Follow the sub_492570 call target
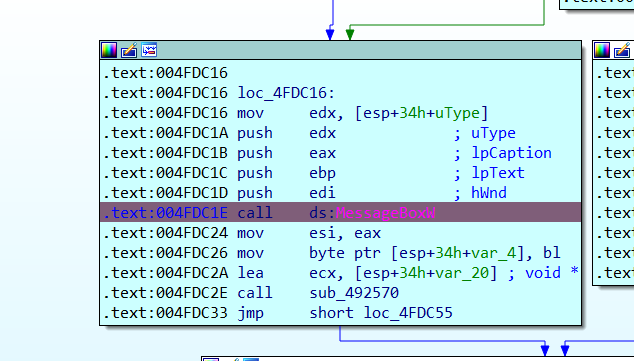 (354, 293)
